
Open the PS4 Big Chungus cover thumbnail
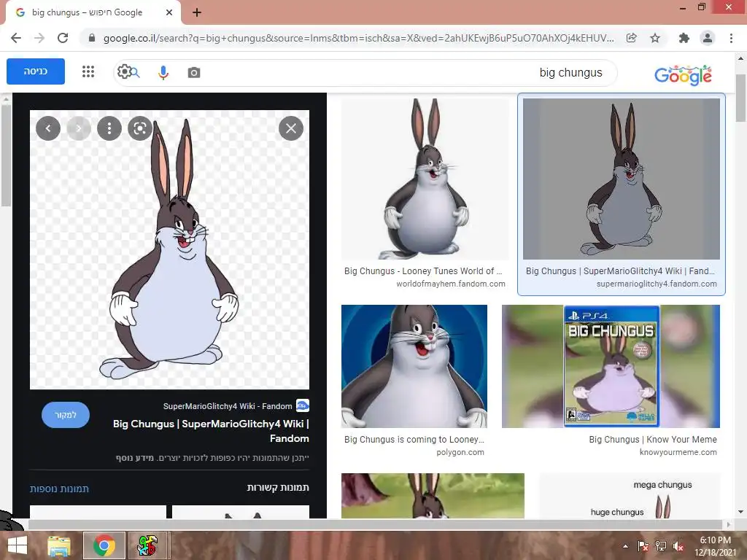611,366
